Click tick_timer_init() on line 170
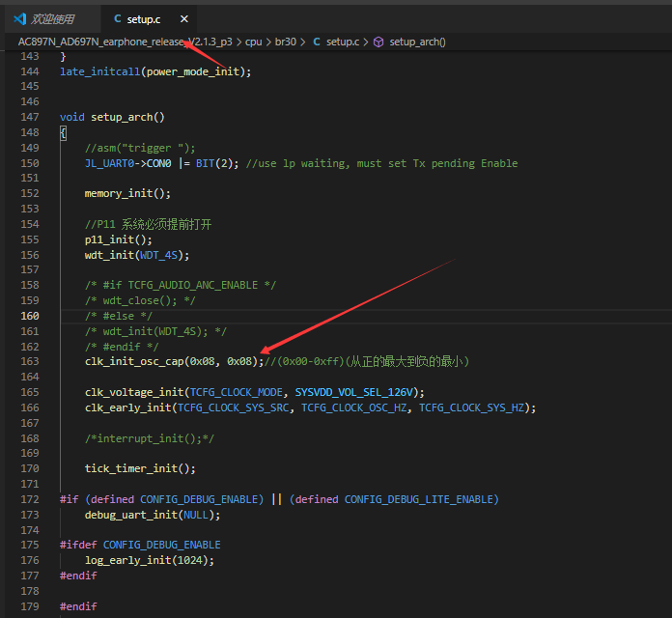 140,468
